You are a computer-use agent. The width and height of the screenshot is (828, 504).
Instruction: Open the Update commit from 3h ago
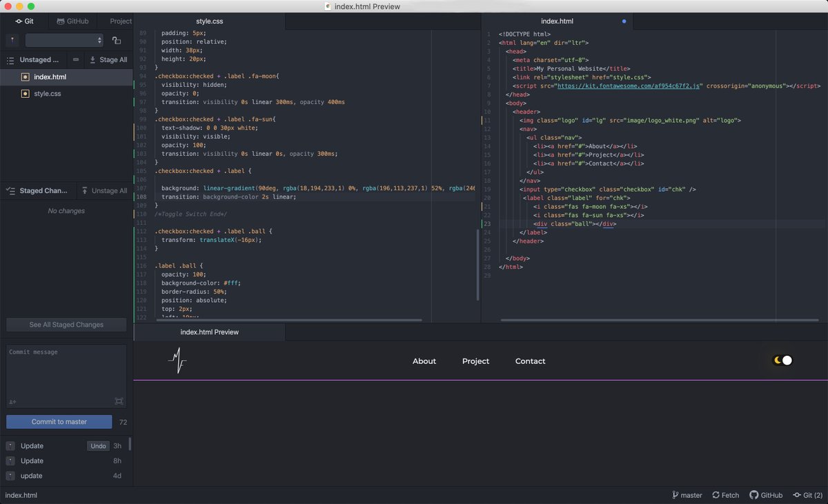pos(65,446)
